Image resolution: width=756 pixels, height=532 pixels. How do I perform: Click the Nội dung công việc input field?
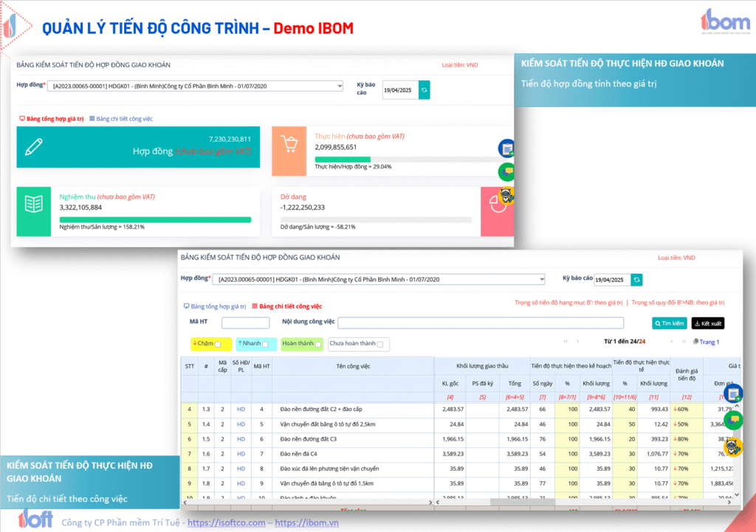pos(481,323)
